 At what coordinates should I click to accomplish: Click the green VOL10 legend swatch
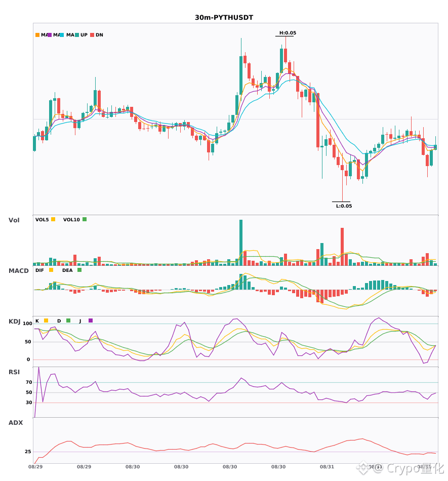click(x=85, y=219)
